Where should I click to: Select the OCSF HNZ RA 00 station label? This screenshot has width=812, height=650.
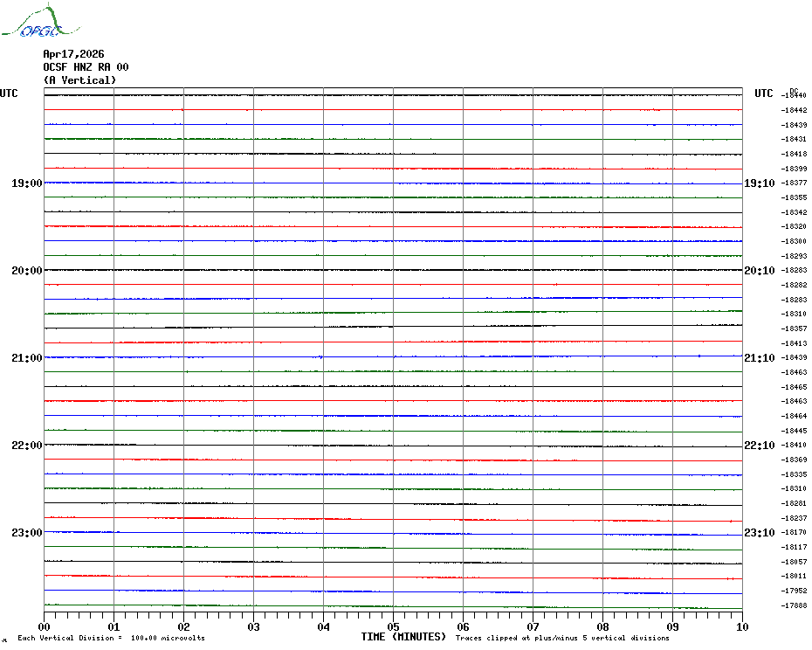86,67
